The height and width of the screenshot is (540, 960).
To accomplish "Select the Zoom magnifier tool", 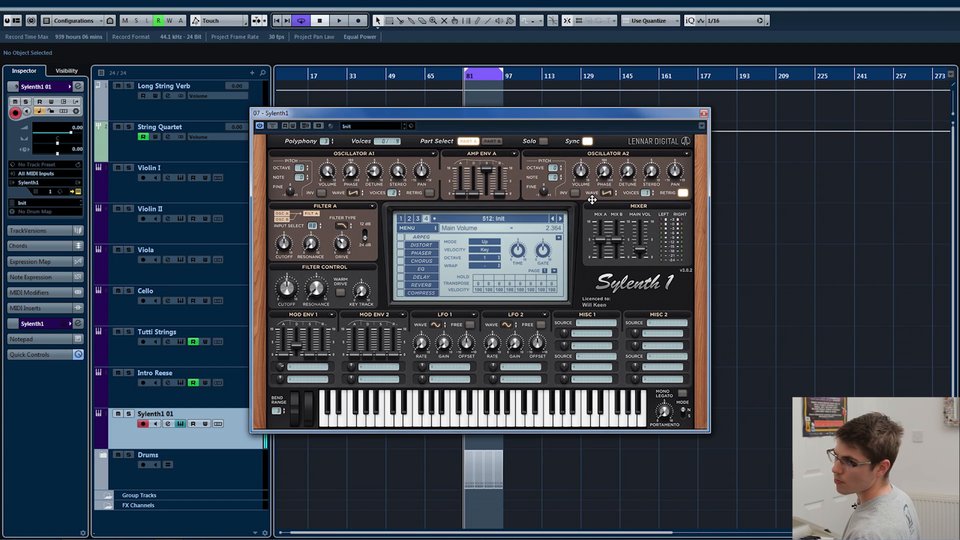I will coord(433,20).
